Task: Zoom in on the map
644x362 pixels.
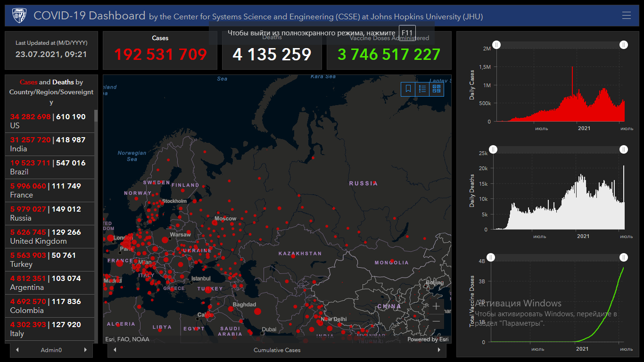Action: click(436, 306)
